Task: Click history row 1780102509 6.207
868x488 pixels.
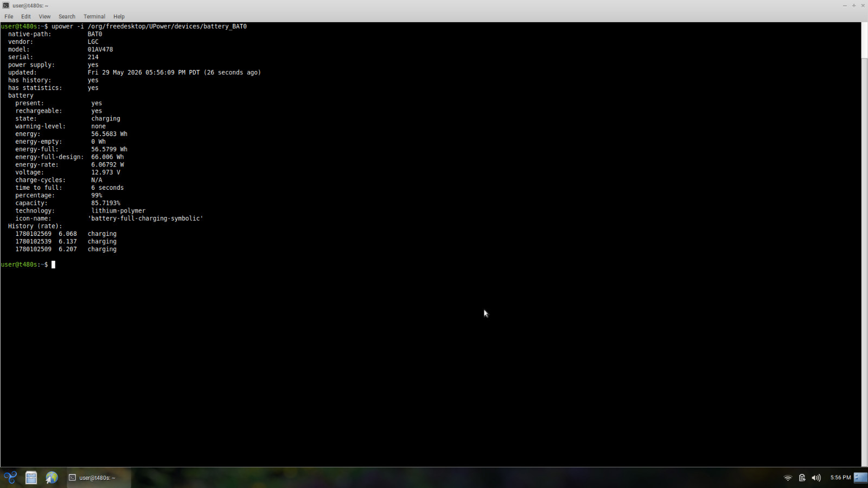Action: click(66, 249)
